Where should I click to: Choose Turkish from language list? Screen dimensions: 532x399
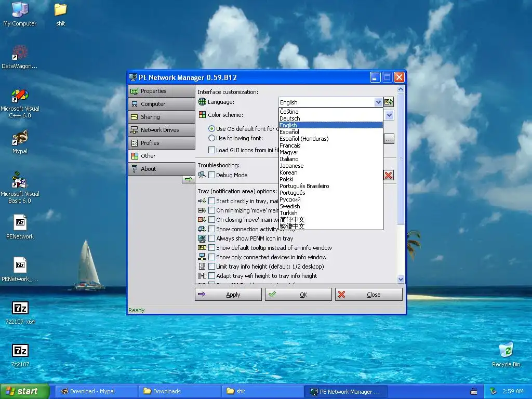point(331,213)
